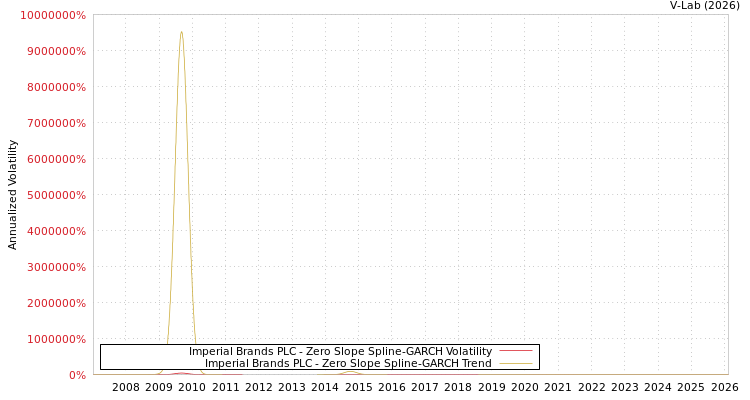Click the 2011 x-axis year label

[225, 388]
